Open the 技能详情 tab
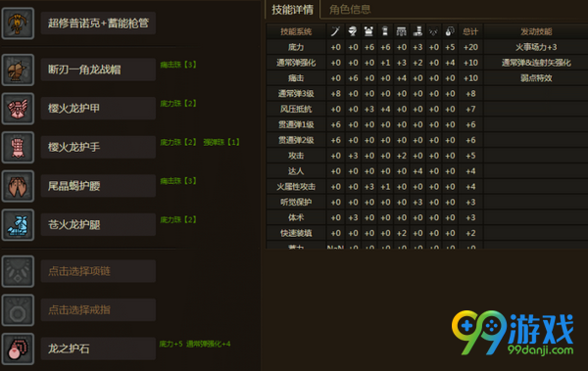 292,10
